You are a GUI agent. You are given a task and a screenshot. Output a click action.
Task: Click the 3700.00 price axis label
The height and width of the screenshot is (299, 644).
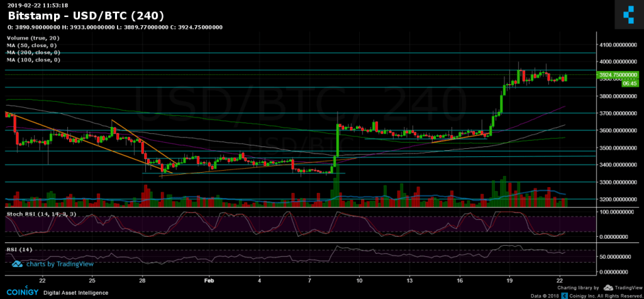(x=618, y=114)
